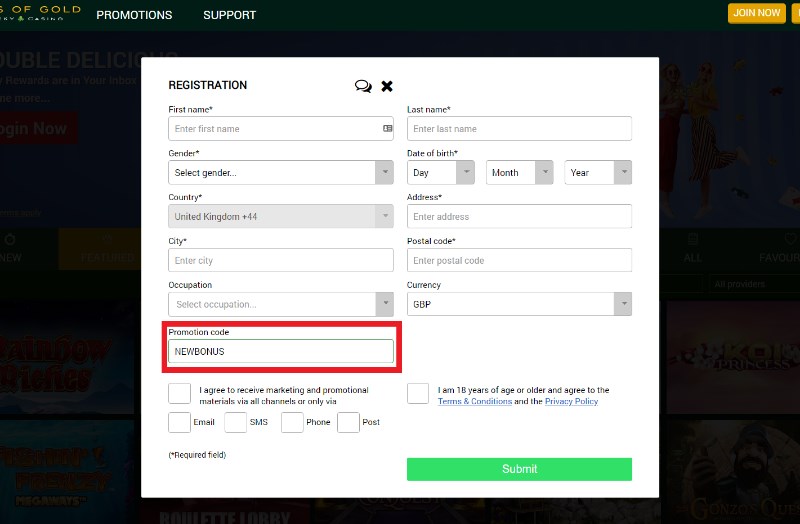Open live chat bubbles icon
800x524 pixels.
click(x=363, y=86)
